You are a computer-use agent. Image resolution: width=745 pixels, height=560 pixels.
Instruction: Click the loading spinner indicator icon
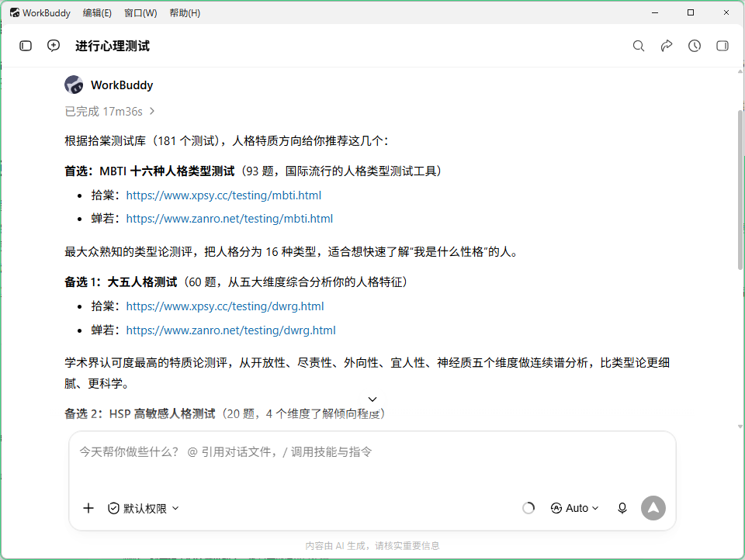coord(528,508)
